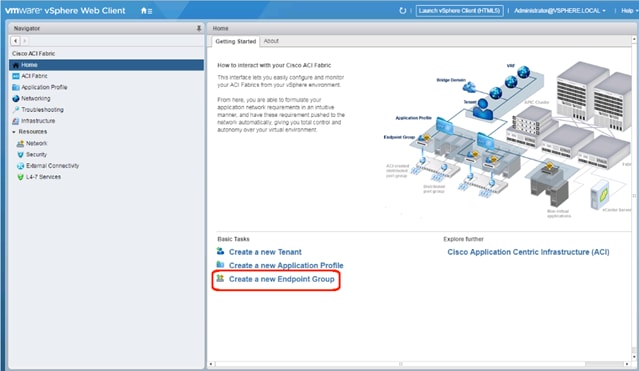Image resolution: width=639 pixels, height=371 pixels.
Task: Click Create a new Application Profile link
Action: point(286,265)
